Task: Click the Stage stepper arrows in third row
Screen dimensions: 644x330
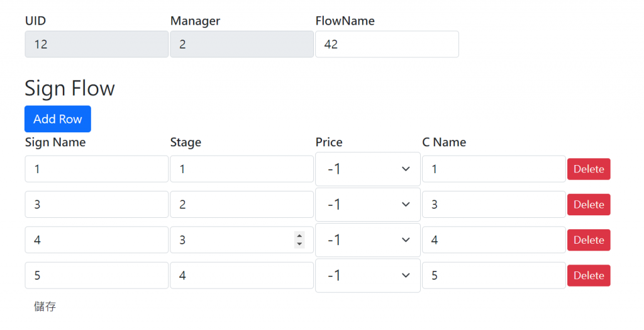Action: click(299, 240)
